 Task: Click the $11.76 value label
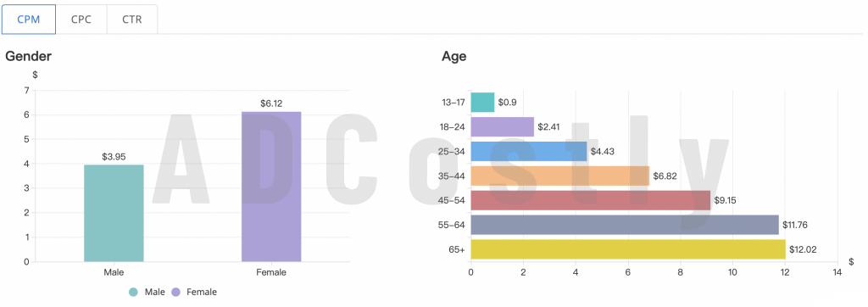(796, 225)
